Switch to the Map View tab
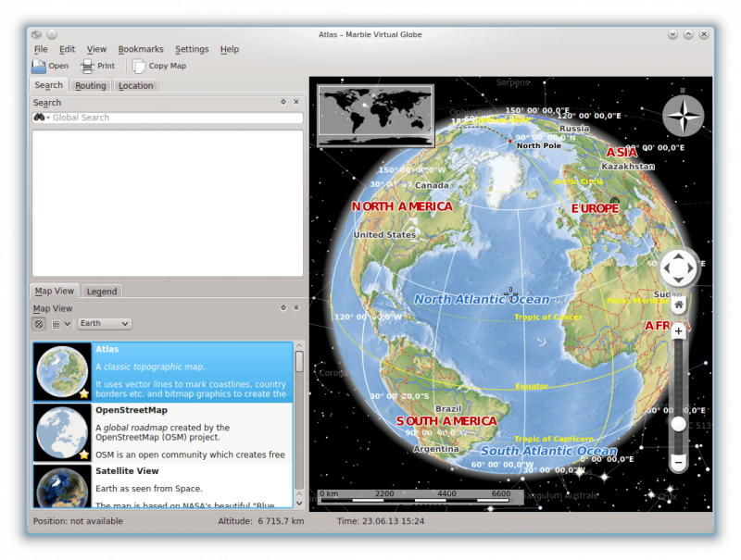This screenshot has width=741, height=560. 55,291
